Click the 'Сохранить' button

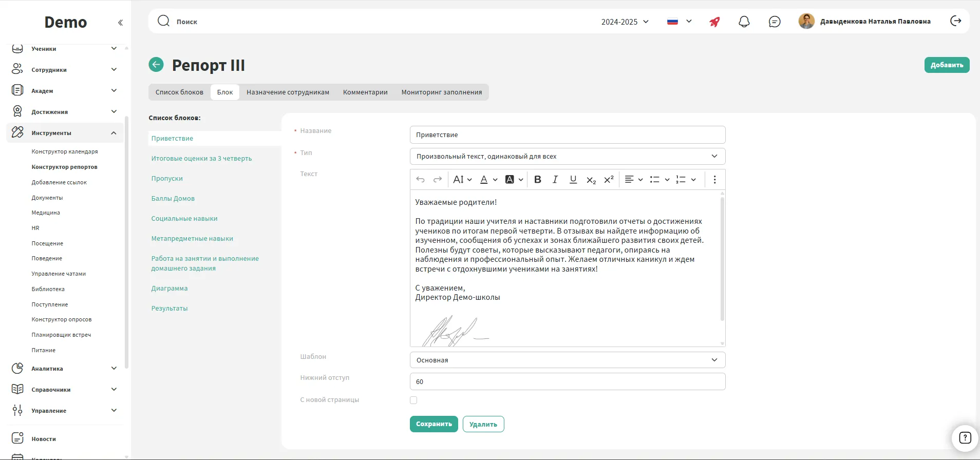[x=434, y=424]
